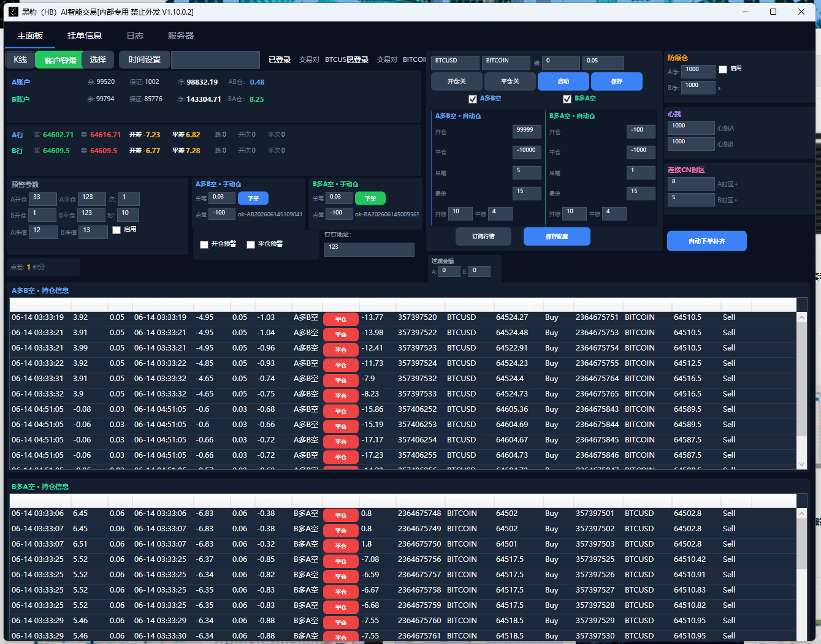Click 平仓 on the row with order 357397520

(x=341, y=319)
